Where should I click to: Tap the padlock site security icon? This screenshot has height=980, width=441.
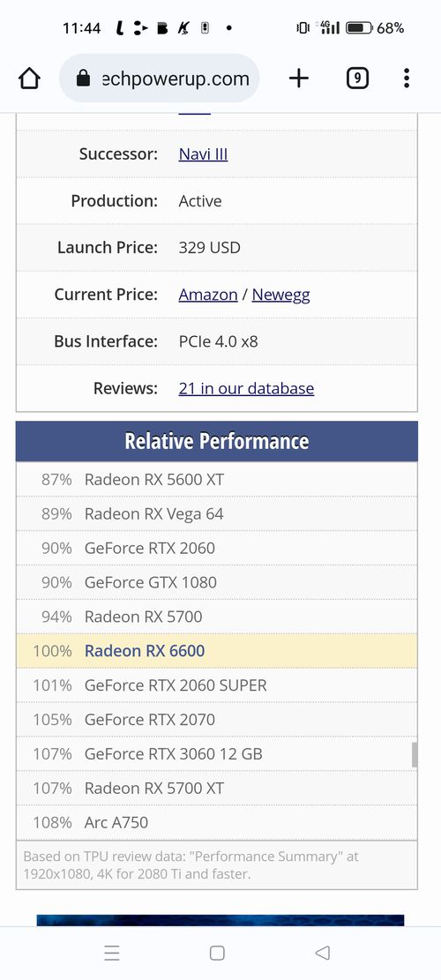click(x=83, y=79)
